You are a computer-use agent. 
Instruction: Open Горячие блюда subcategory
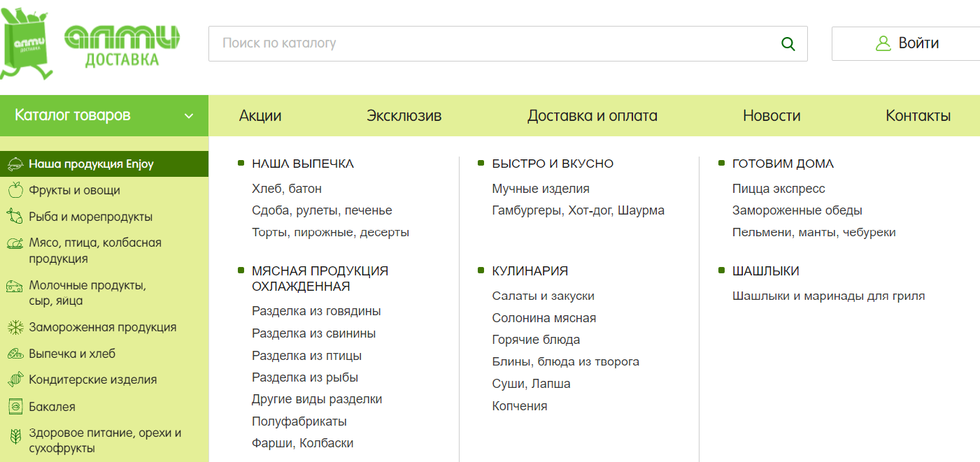pos(537,340)
